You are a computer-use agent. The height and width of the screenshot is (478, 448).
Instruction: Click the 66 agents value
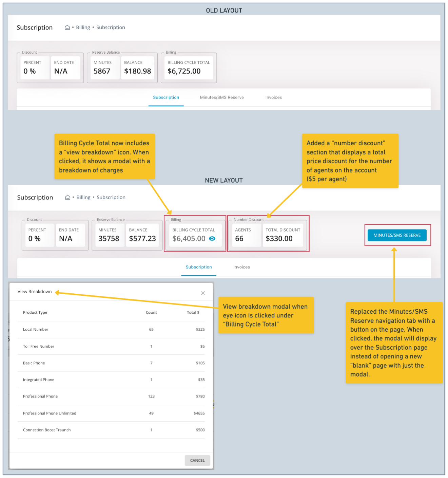(x=239, y=239)
